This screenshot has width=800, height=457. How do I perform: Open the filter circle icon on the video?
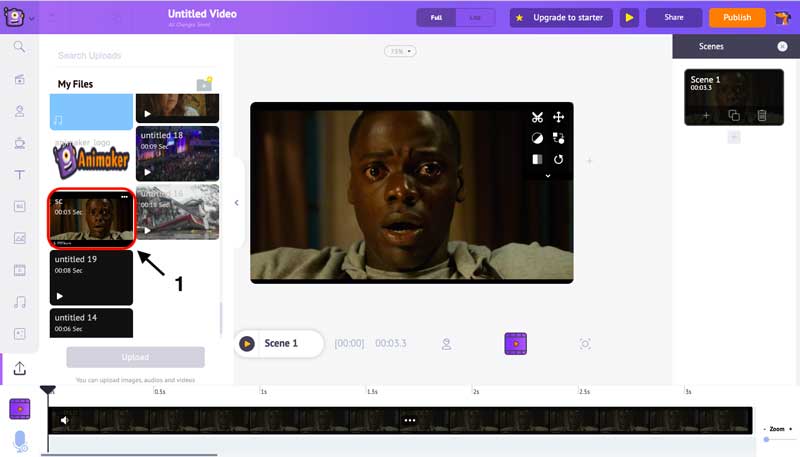[537, 138]
